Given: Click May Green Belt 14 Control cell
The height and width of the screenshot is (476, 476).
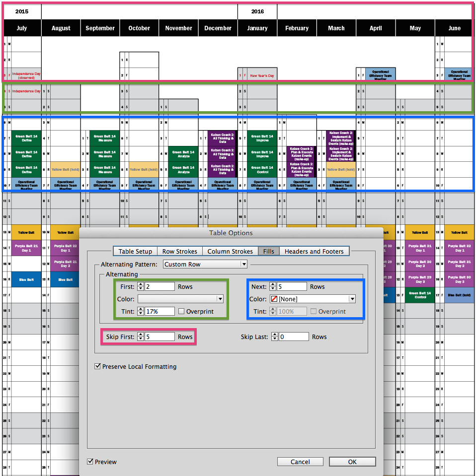Looking at the screenshot, I should point(420,295).
